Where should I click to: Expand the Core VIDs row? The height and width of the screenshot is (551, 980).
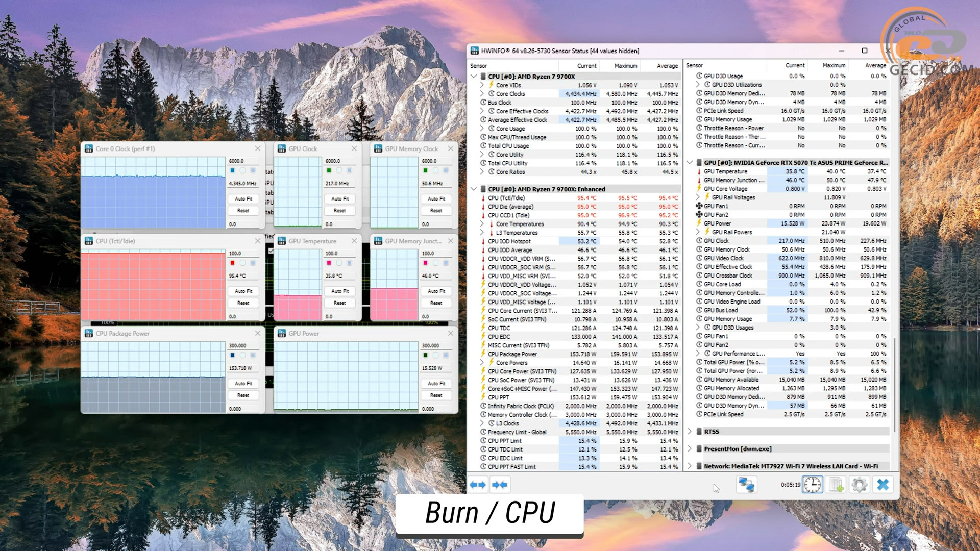(482, 85)
